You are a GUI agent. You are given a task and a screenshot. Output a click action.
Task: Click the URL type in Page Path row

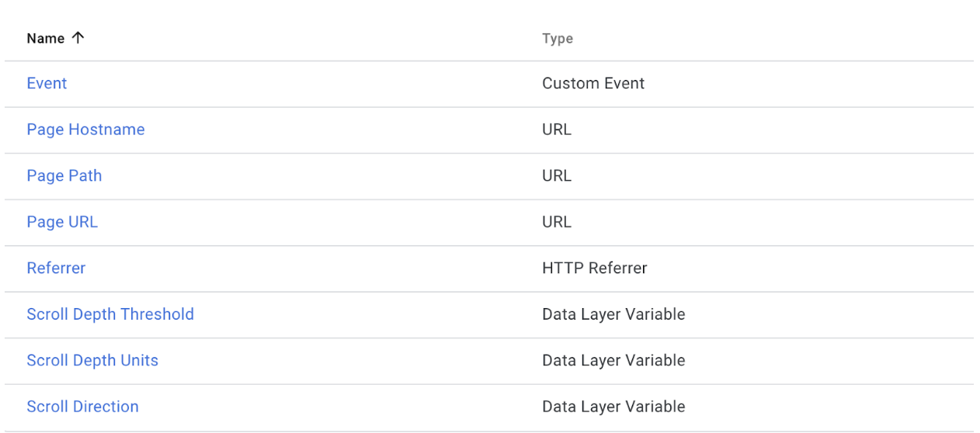557,176
